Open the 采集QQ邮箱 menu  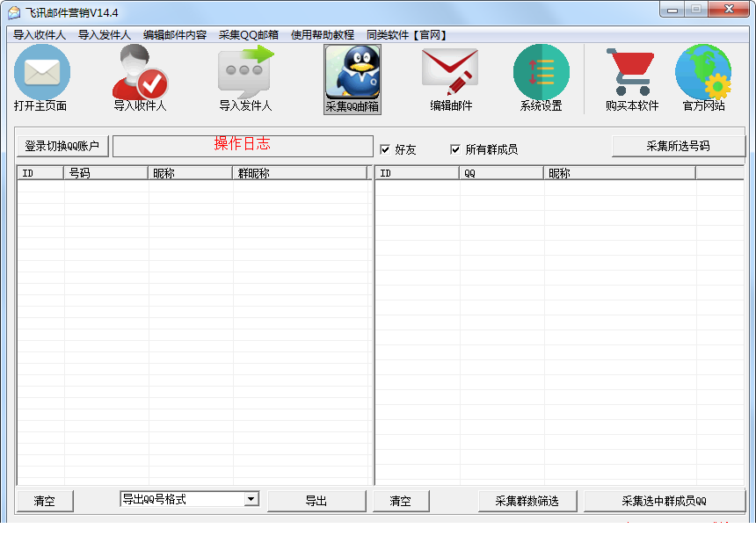click(248, 34)
